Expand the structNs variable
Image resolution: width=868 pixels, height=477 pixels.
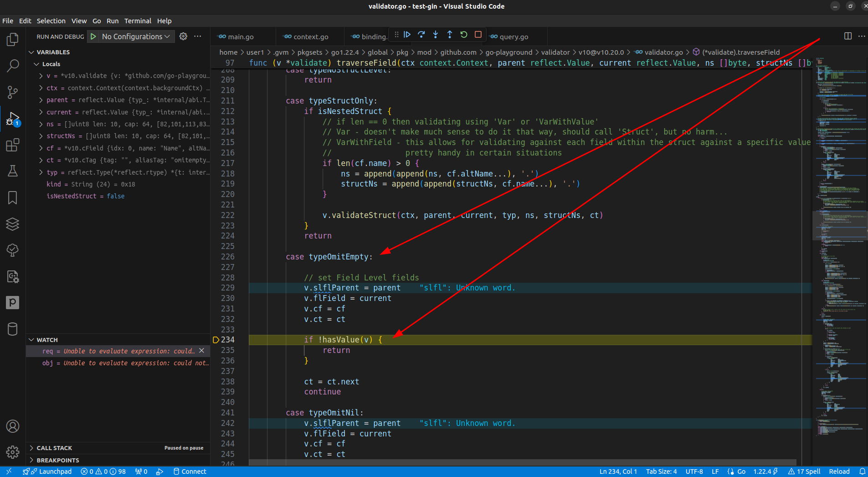coord(41,136)
